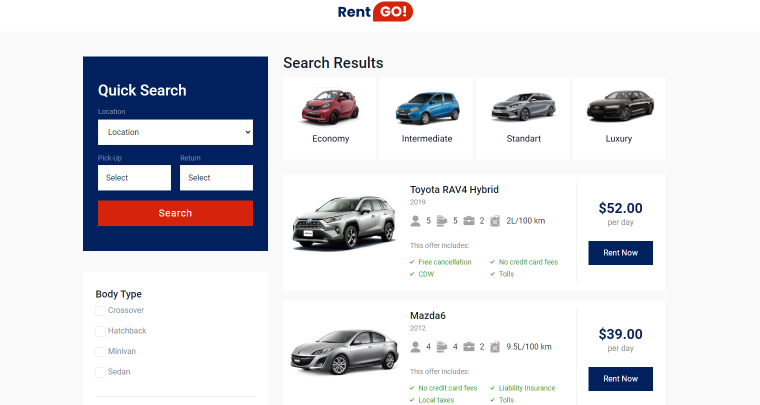760x405 pixels.
Task: Click the 9.5L/100 km fuel value
Action: (529, 347)
